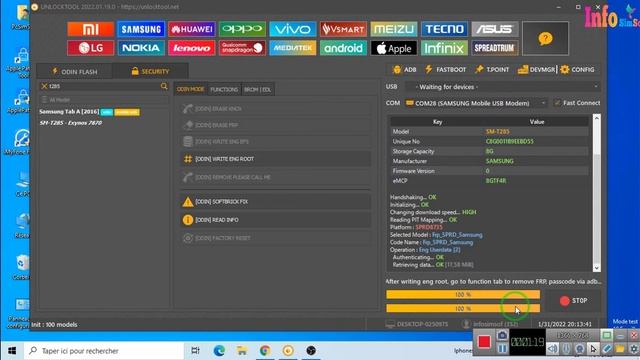Click the upper 100% progress bar
Screen dimensions: 640x360
pyautogui.click(x=463, y=294)
